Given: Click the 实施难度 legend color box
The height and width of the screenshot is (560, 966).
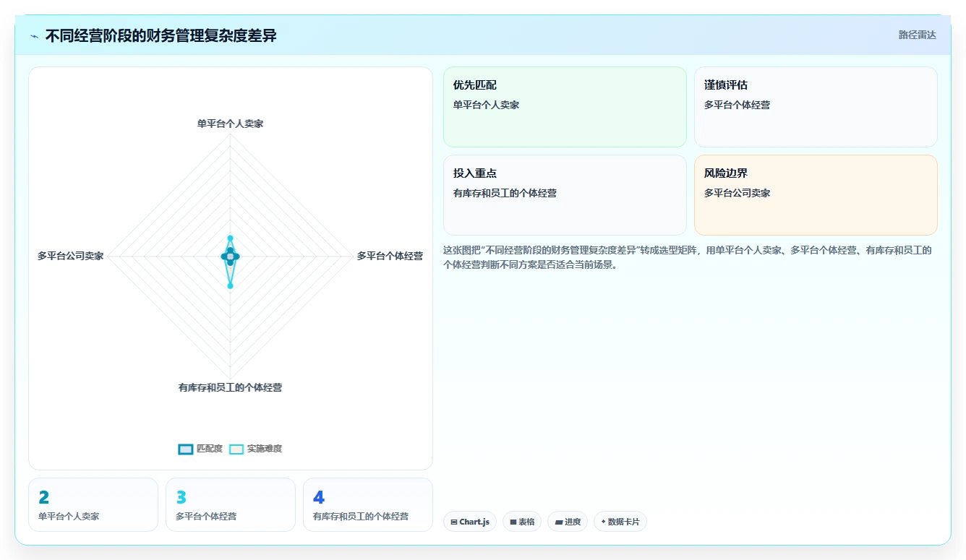Looking at the screenshot, I should pyautogui.click(x=236, y=449).
